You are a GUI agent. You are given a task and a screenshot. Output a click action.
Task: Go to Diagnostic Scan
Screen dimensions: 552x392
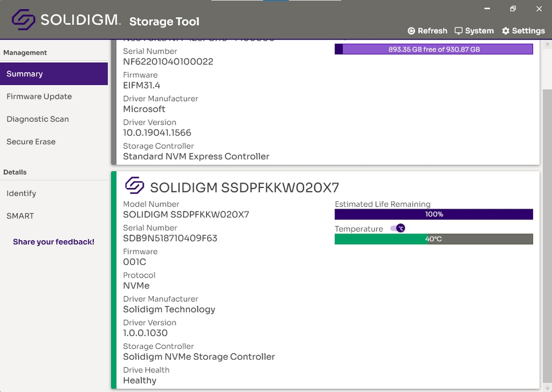[54, 119]
